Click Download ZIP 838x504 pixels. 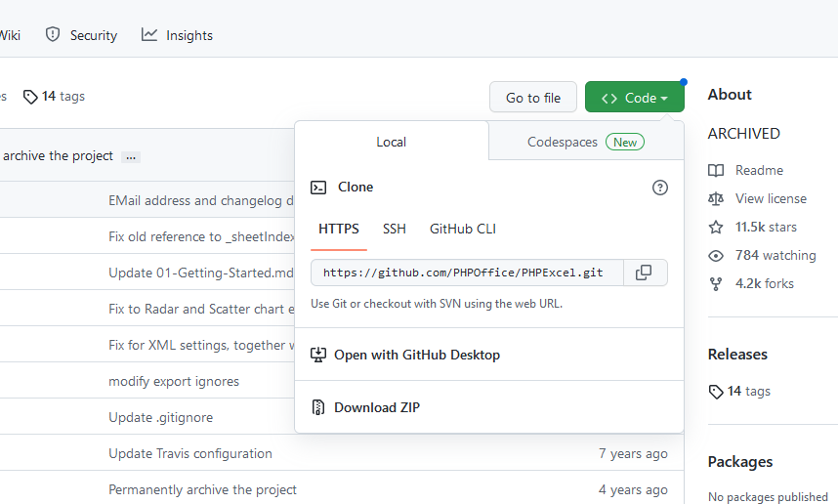click(x=377, y=407)
